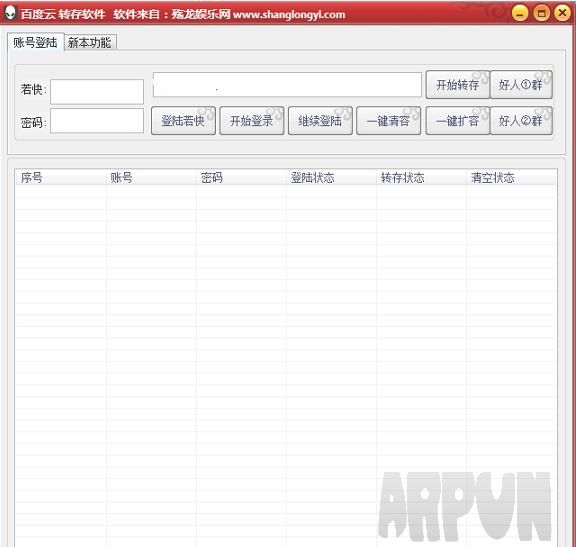Focus the 密码 password input field

pos(97,120)
